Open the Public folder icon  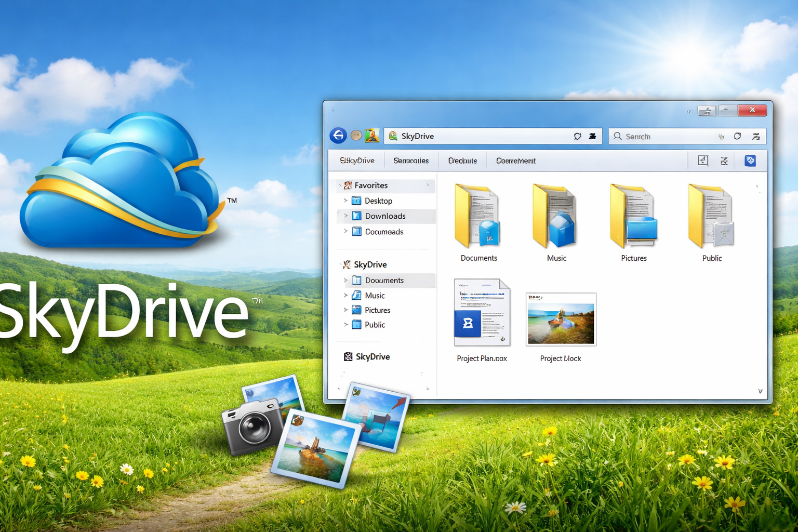click(711, 217)
